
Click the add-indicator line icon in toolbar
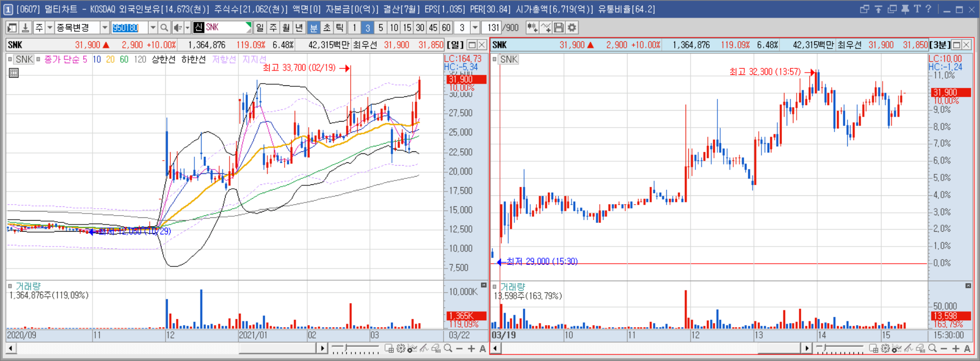tap(546, 28)
